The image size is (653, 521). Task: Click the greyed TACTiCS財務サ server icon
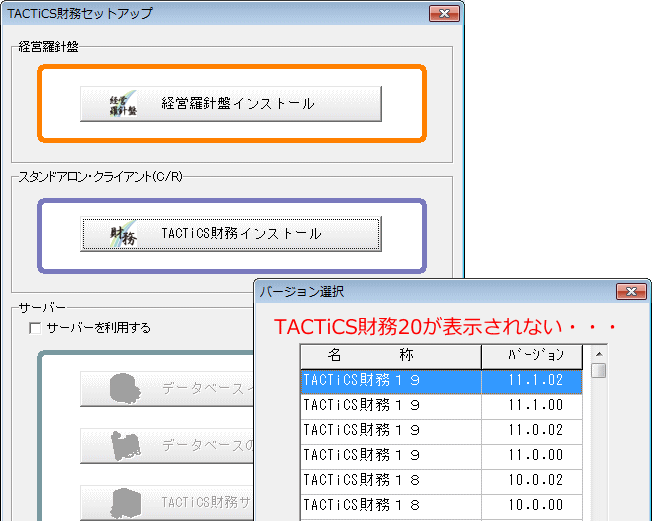(125, 503)
